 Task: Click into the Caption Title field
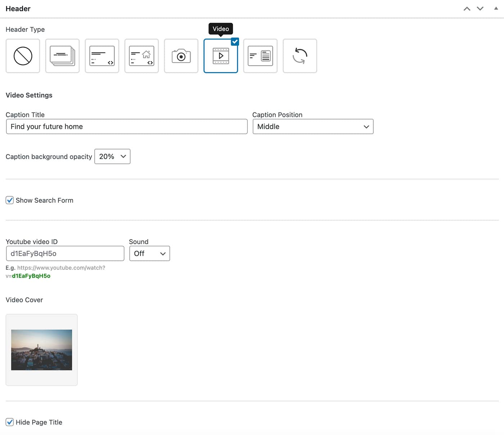[127, 127]
